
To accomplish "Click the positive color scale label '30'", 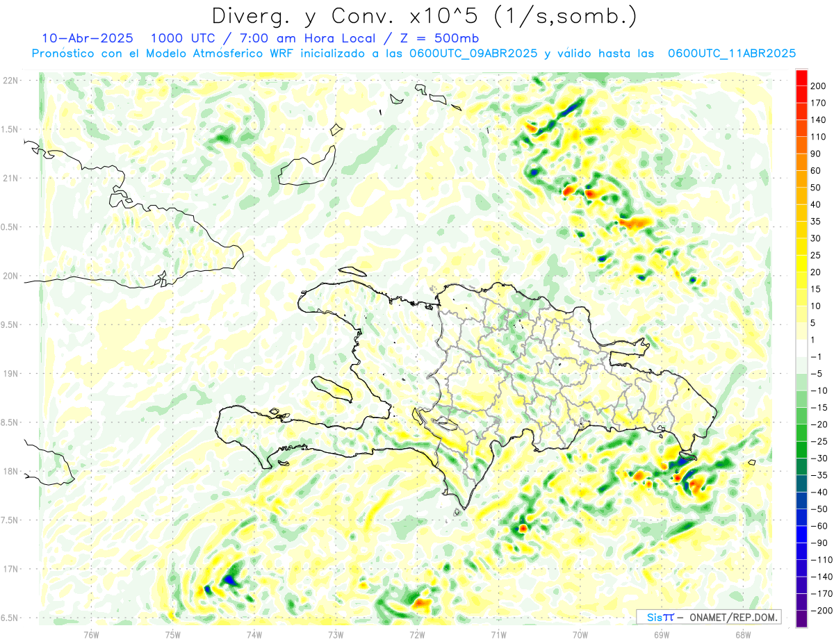I will [x=816, y=238].
